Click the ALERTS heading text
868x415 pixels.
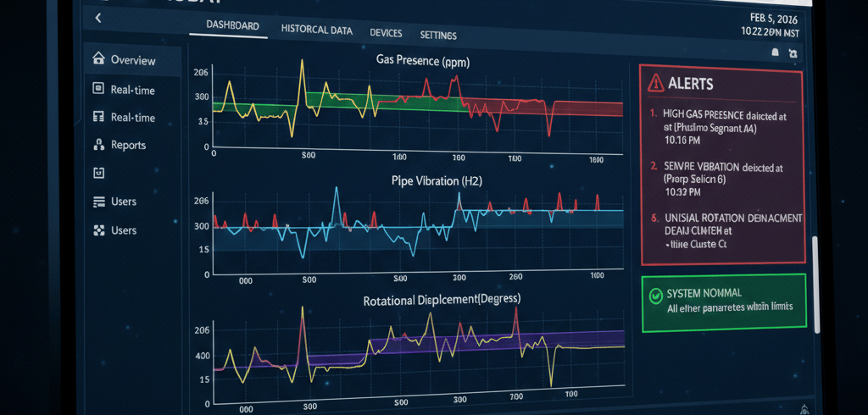pos(690,84)
